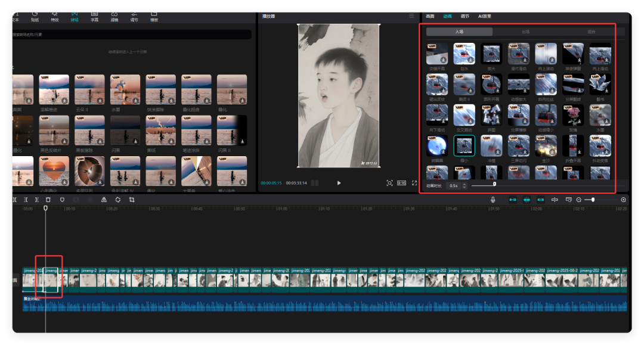
Task: Select the crop tool in timeline toolbar
Action: coord(131,200)
